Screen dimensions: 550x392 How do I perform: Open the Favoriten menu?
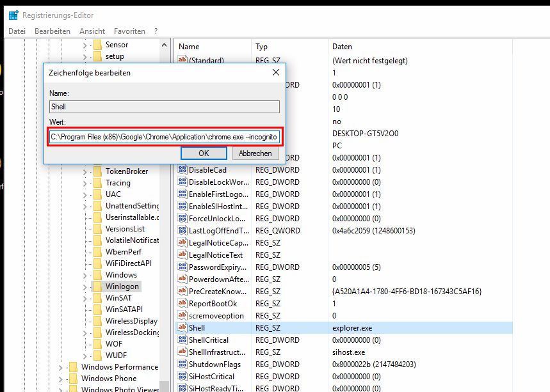pos(129,31)
